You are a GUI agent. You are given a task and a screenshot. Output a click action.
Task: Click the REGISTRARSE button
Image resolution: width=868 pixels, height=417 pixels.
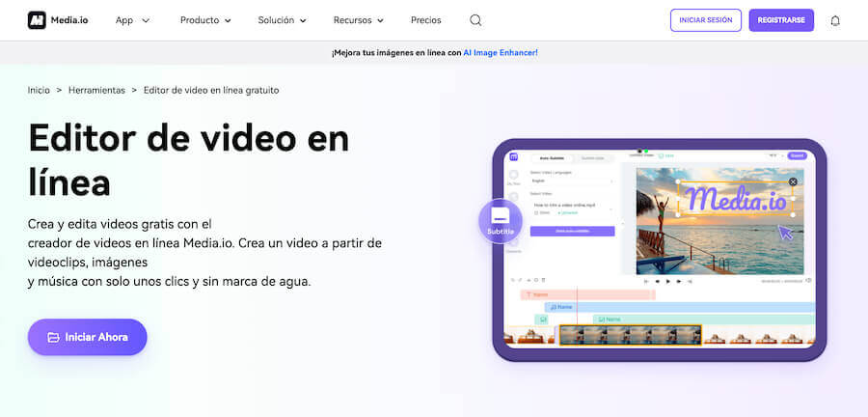[x=781, y=20]
